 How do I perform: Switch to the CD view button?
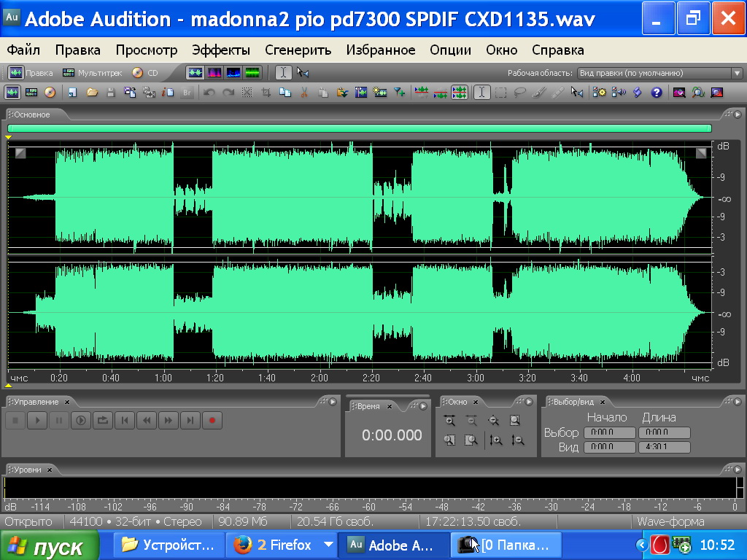coord(145,73)
